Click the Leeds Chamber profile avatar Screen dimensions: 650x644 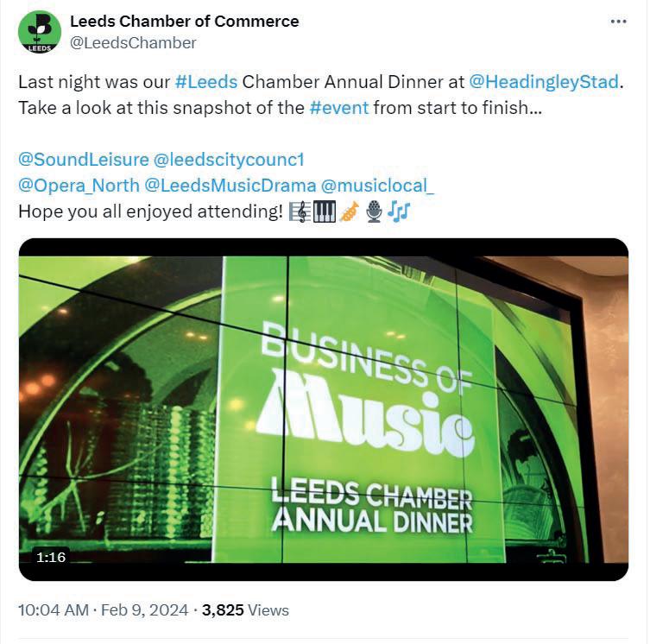40,32
